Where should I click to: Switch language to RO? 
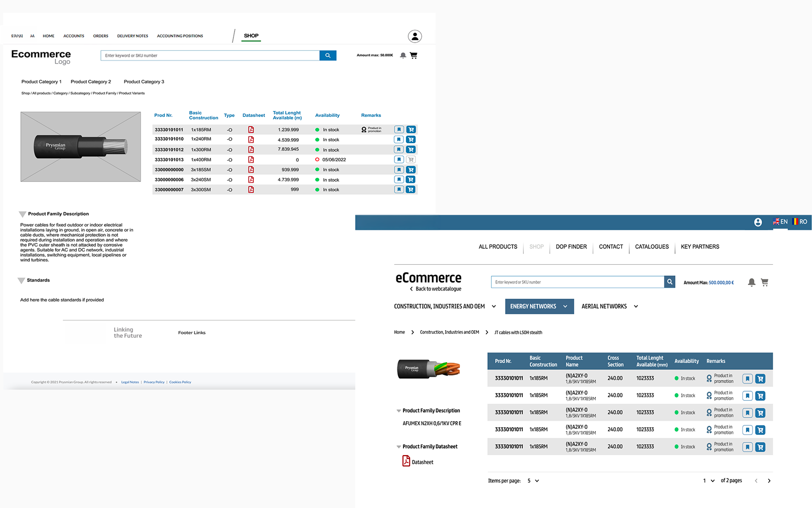[800, 222]
